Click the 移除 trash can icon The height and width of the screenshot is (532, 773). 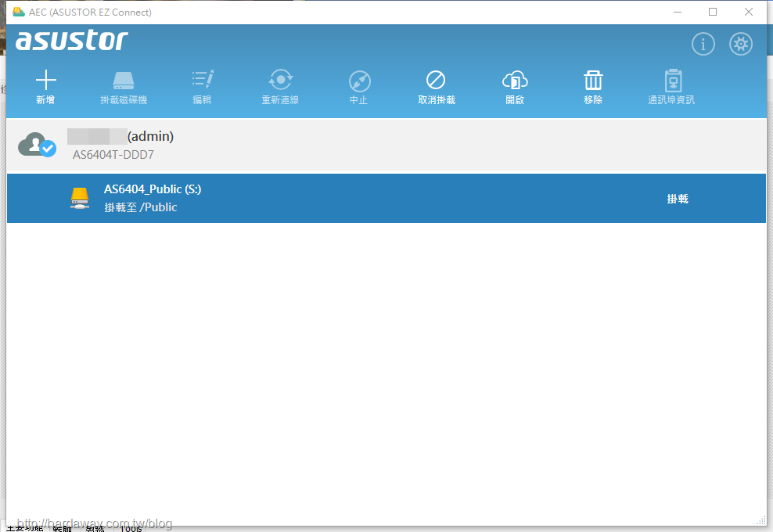(593, 80)
